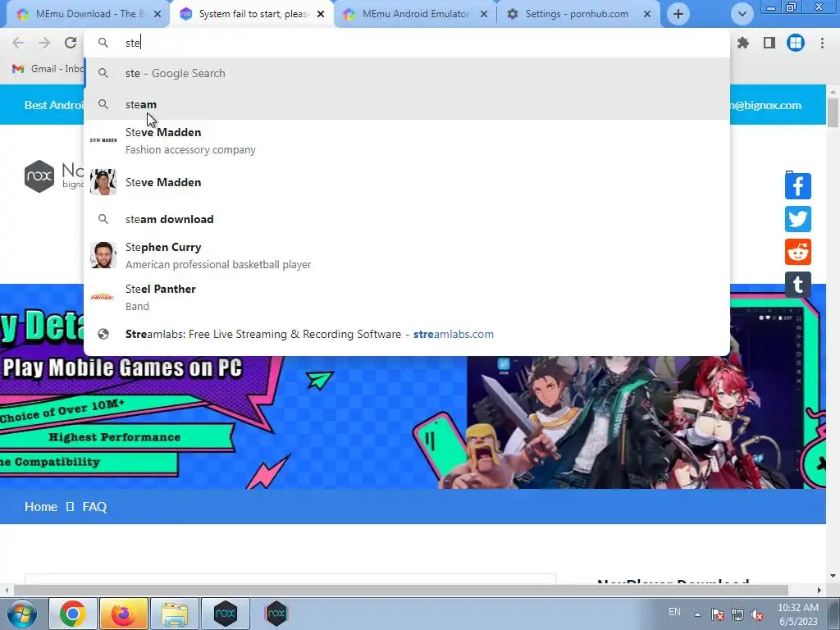
Task: Open the Gmail Inbox bookmark
Action: pyautogui.click(x=48, y=69)
